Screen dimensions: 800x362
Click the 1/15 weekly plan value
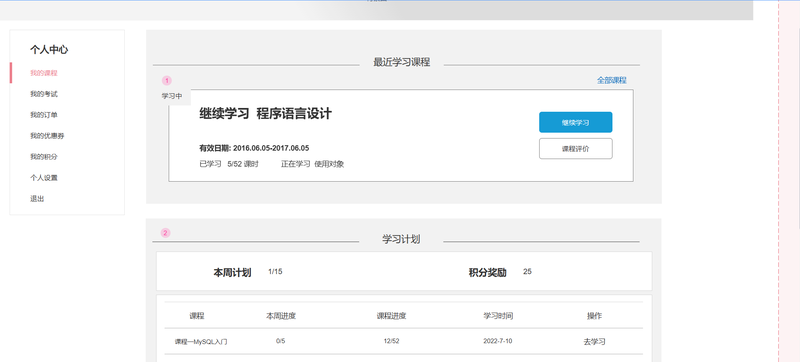pos(275,272)
